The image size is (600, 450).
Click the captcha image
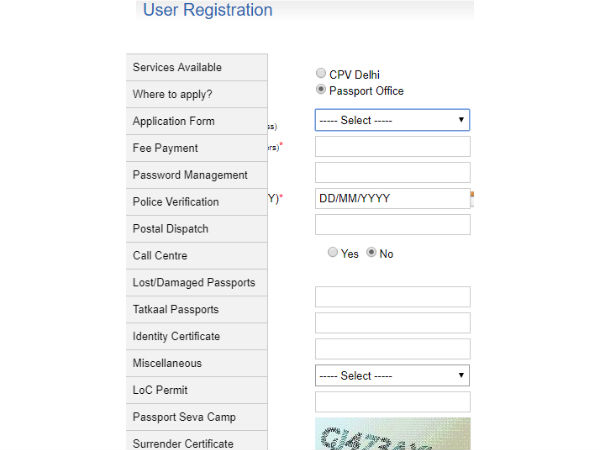392,435
